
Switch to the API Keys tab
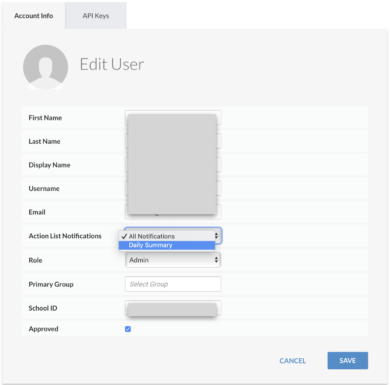pyautogui.click(x=96, y=16)
